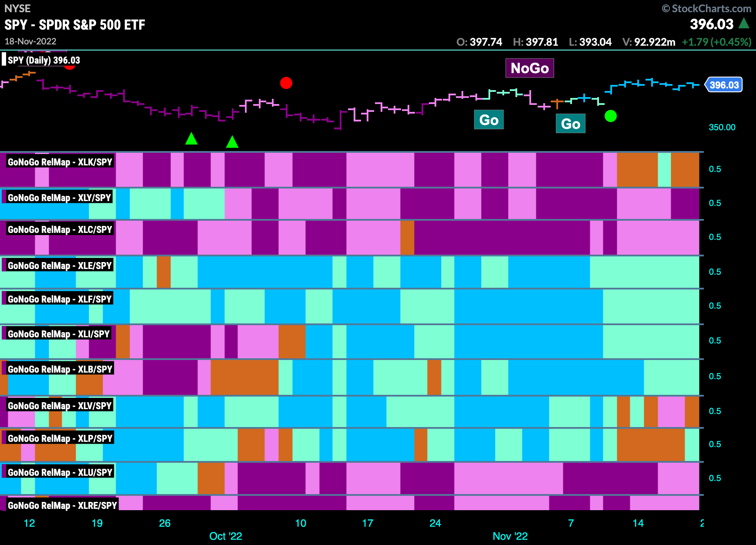Click the NYSE exchange label
Screen dimensions: 756x545
(x=17, y=8)
